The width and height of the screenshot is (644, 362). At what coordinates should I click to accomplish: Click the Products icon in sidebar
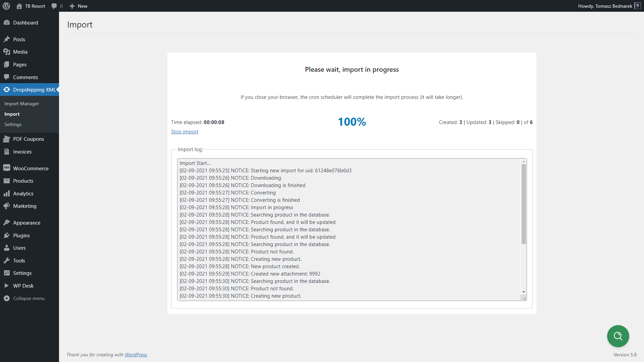7,181
